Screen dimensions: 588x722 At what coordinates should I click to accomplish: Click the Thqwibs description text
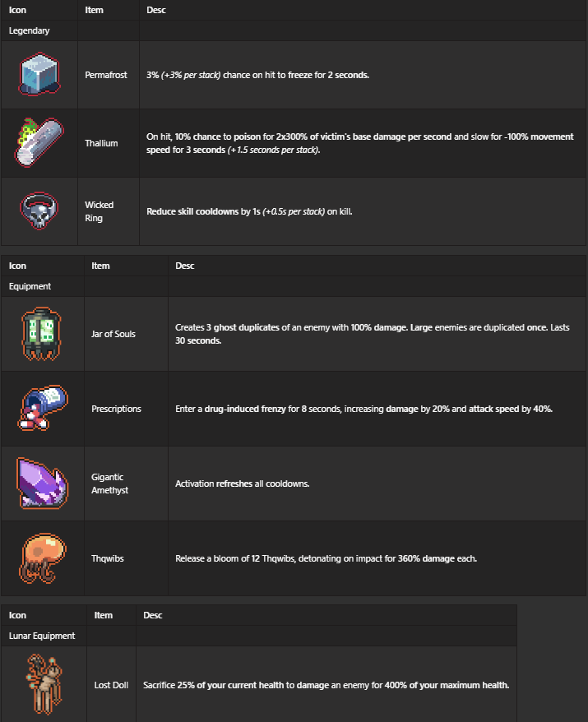pyautogui.click(x=326, y=558)
